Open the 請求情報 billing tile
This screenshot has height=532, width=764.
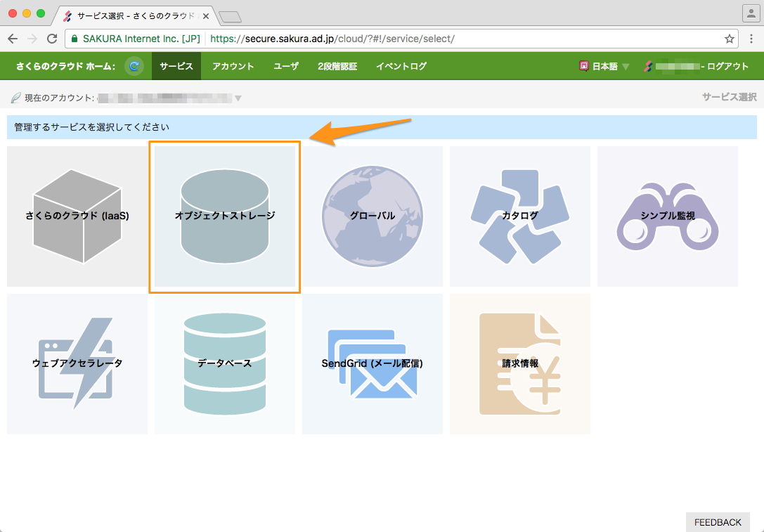pyautogui.click(x=520, y=364)
